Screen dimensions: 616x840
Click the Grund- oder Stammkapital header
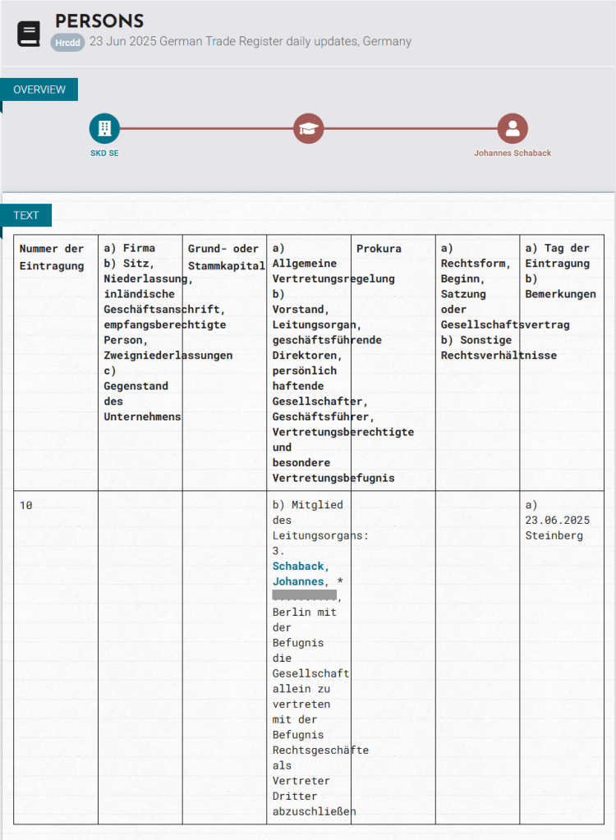click(223, 257)
